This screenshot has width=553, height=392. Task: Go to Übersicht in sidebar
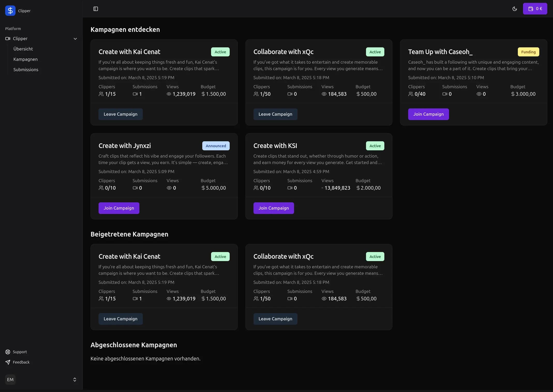click(23, 49)
